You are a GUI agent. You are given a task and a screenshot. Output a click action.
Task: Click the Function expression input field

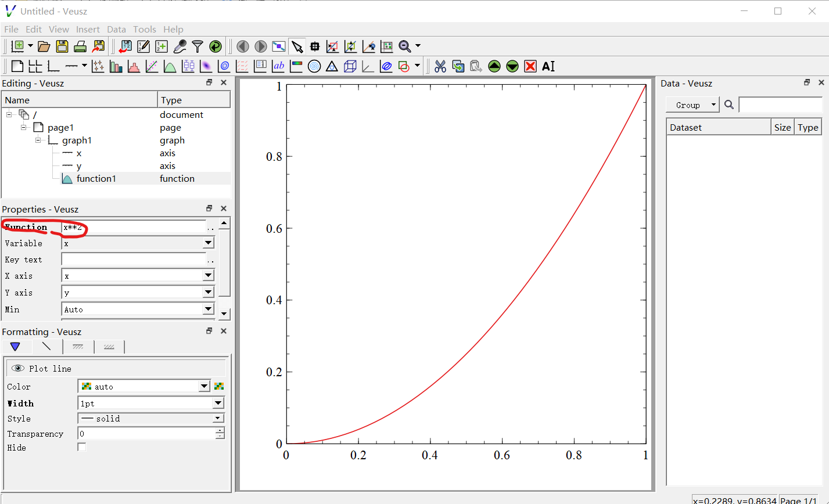coord(134,227)
